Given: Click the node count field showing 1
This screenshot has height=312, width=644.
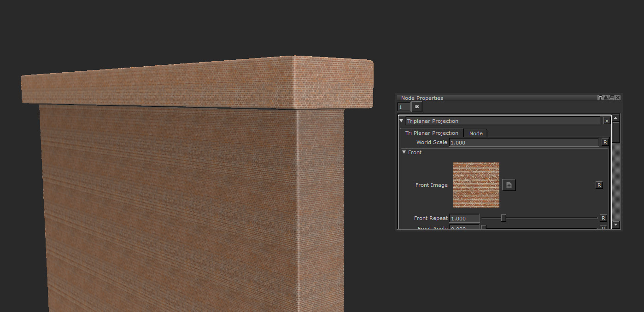Looking at the screenshot, I should tap(404, 107).
